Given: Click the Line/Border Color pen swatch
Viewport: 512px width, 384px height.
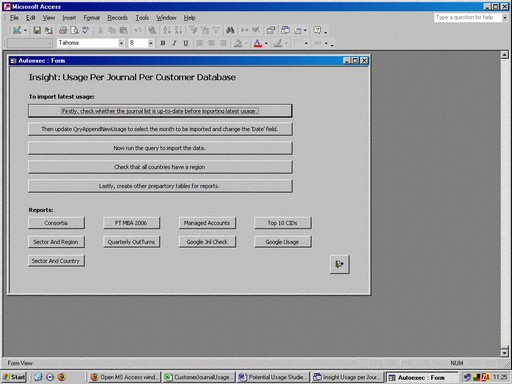Looking at the screenshot, I should (x=278, y=43).
